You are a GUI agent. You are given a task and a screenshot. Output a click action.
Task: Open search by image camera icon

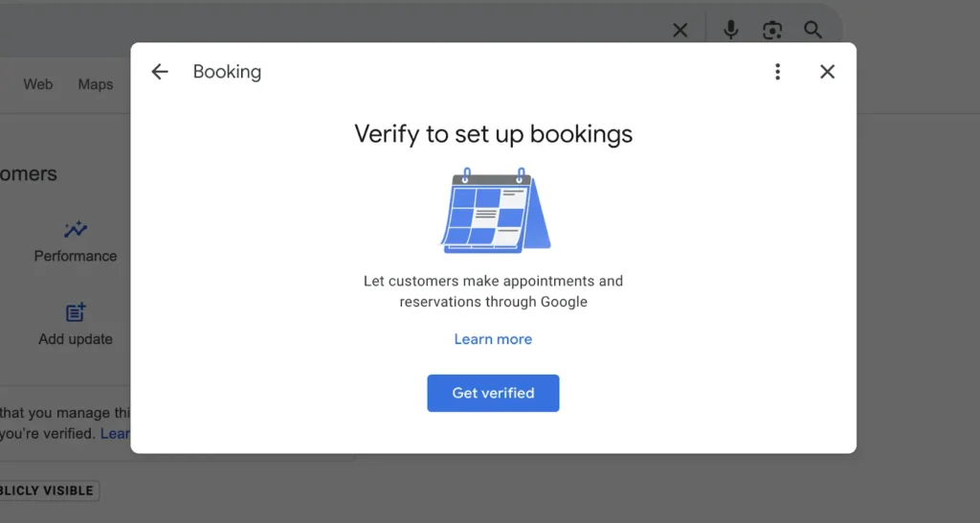pyautogui.click(x=772, y=30)
